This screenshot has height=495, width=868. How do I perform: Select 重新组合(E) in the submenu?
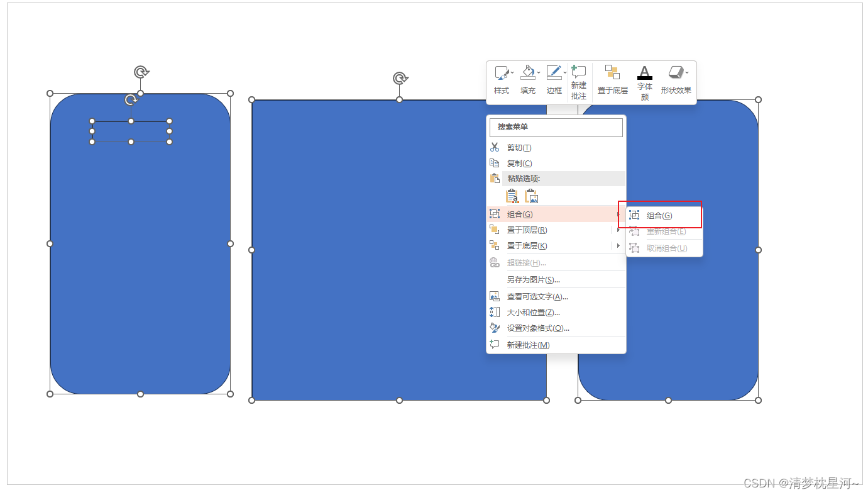pos(664,231)
